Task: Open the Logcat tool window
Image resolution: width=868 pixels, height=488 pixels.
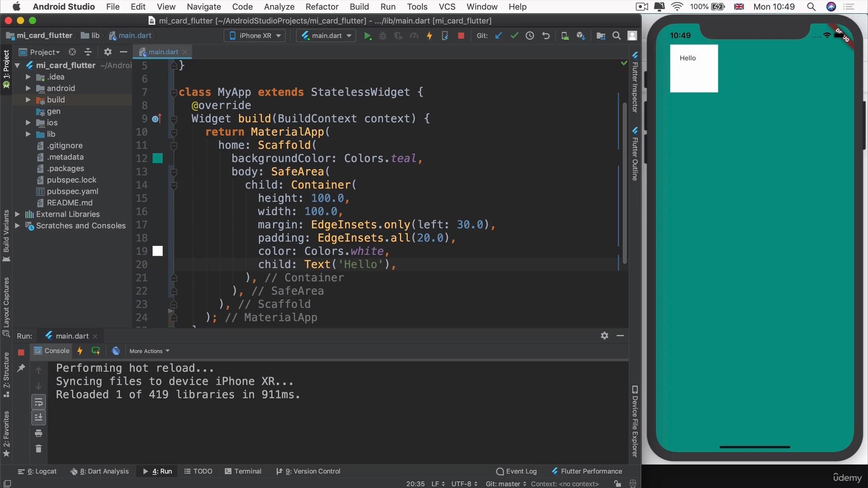Action: 38,471
